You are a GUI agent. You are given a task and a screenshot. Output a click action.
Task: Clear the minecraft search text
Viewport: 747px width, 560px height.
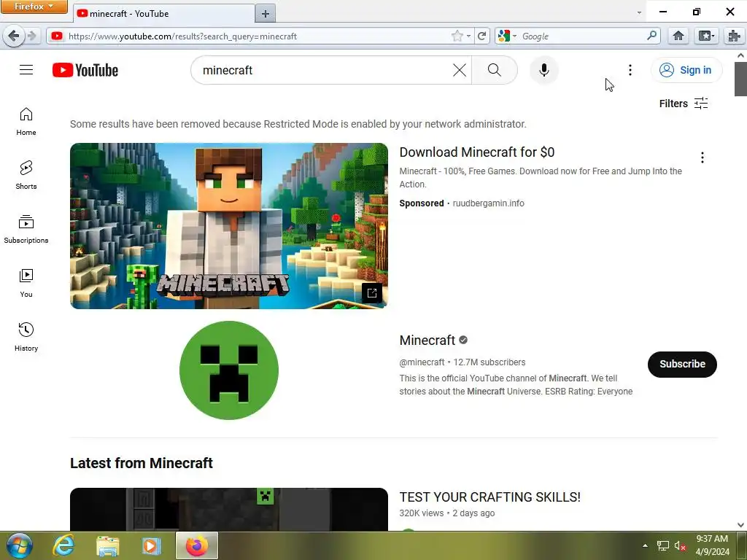coord(460,70)
